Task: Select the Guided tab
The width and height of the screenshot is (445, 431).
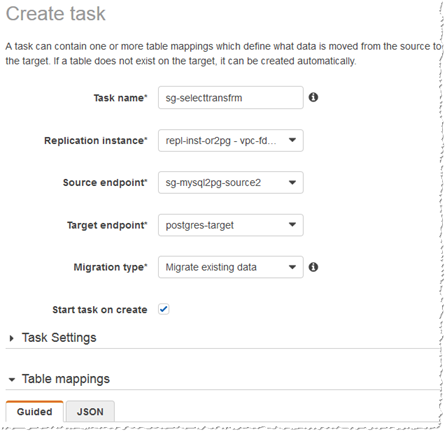Action: (x=35, y=411)
